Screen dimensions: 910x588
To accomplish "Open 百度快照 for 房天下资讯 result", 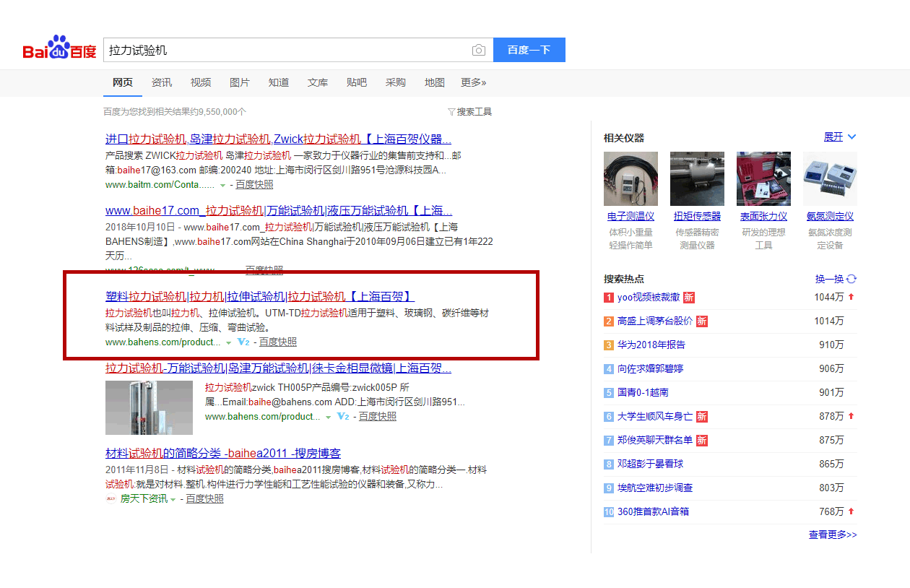I will (x=204, y=498).
